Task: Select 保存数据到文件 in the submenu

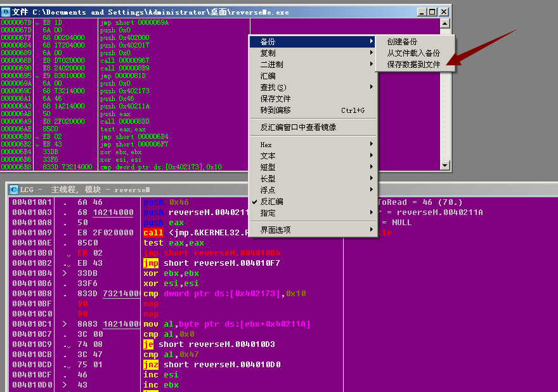Action: (x=415, y=65)
